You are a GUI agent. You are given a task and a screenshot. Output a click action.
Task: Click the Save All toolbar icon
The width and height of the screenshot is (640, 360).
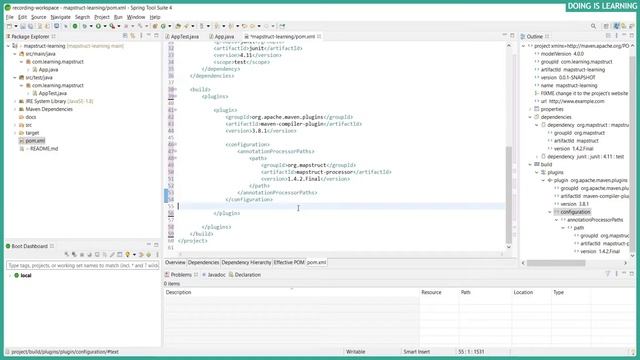coord(30,26)
